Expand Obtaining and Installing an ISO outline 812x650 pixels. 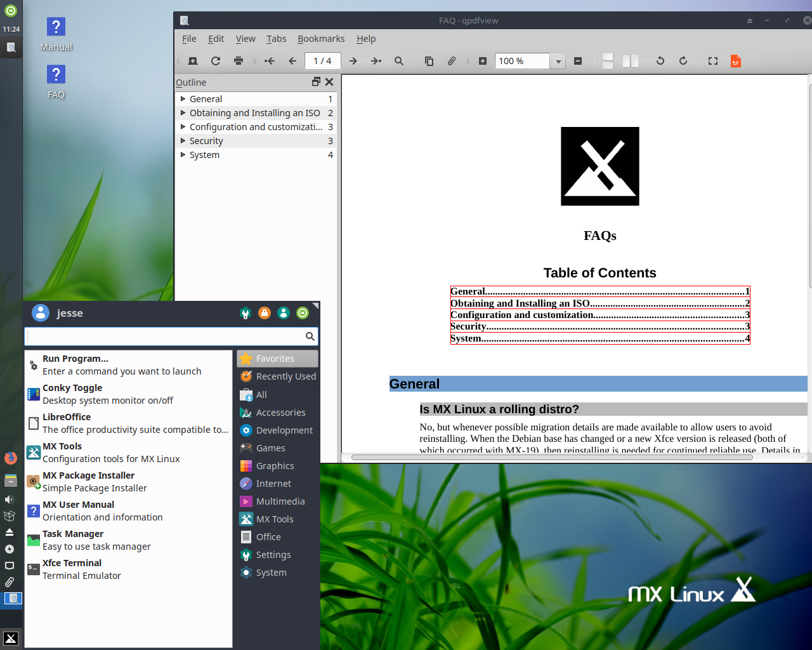point(183,113)
